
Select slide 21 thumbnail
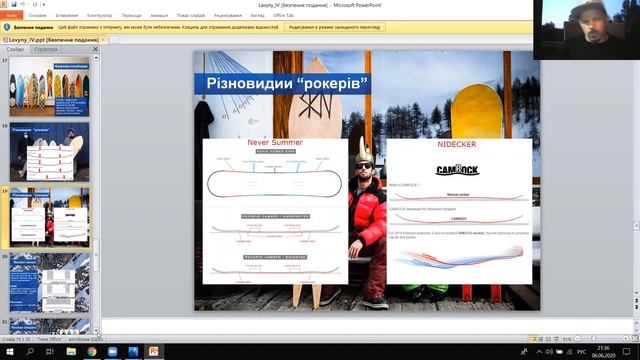pos(49,326)
